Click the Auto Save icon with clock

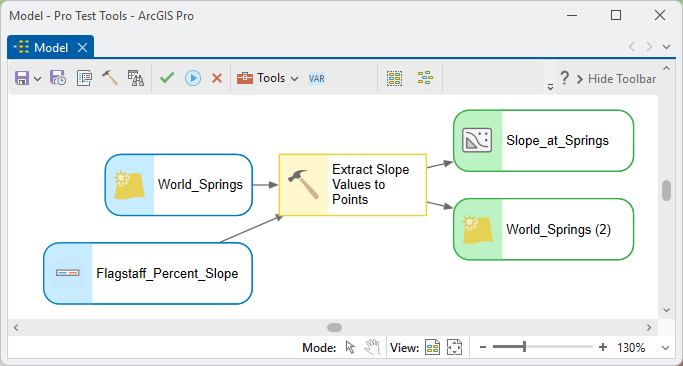[x=58, y=78]
